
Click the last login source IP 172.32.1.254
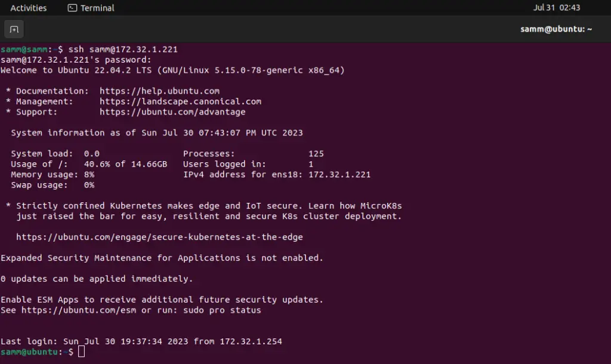pyautogui.click(x=251, y=341)
